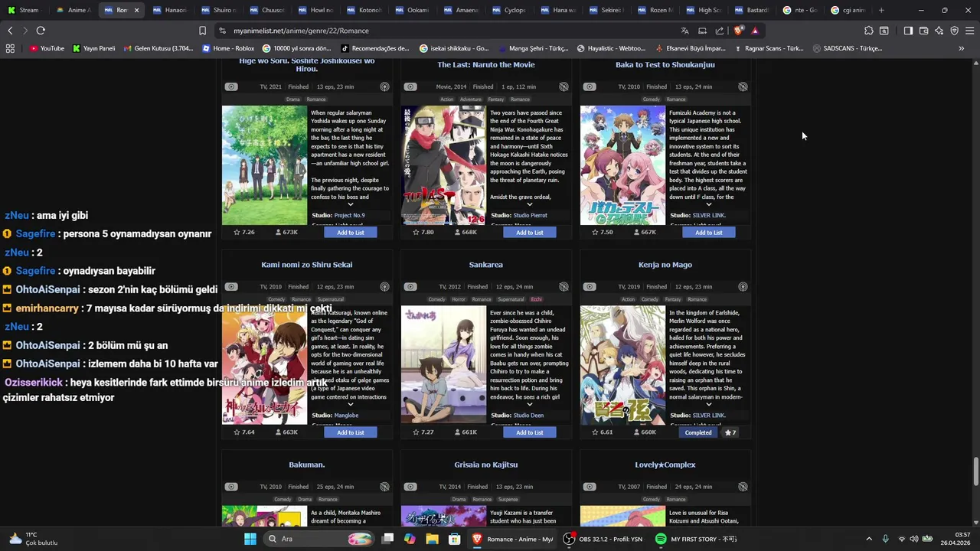
Task: Open the browser extensions puzzle icon
Action: pos(868,31)
